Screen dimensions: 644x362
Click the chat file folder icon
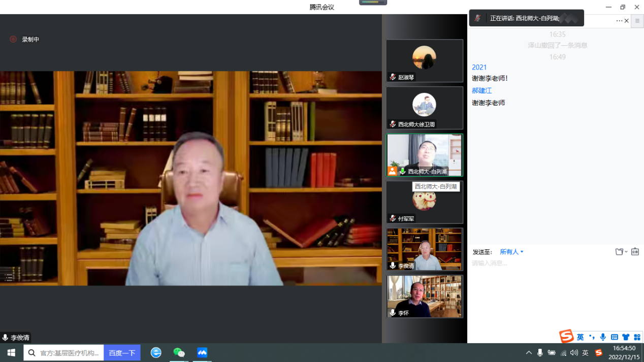(619, 252)
